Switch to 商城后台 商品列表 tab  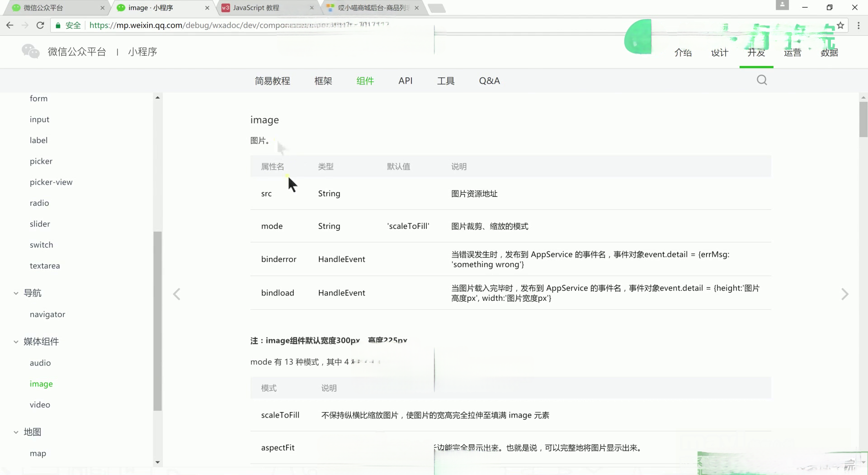coord(373,8)
